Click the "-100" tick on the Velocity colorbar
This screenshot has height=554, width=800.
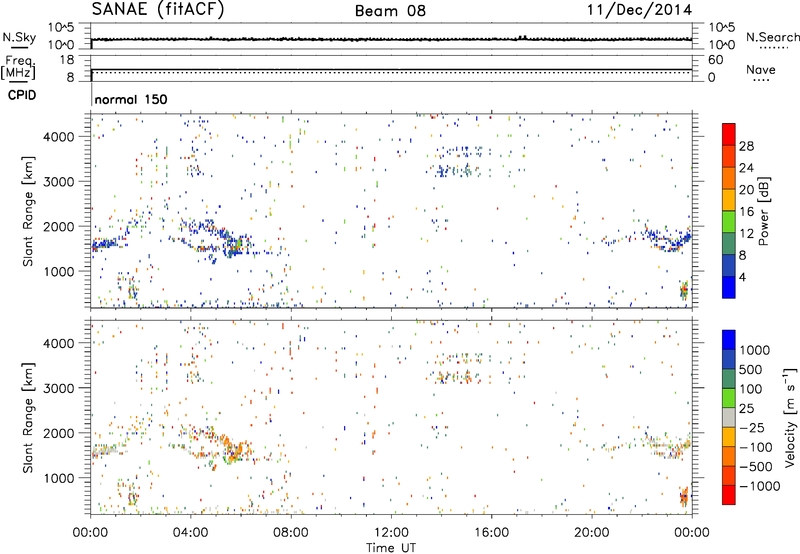pos(756,447)
